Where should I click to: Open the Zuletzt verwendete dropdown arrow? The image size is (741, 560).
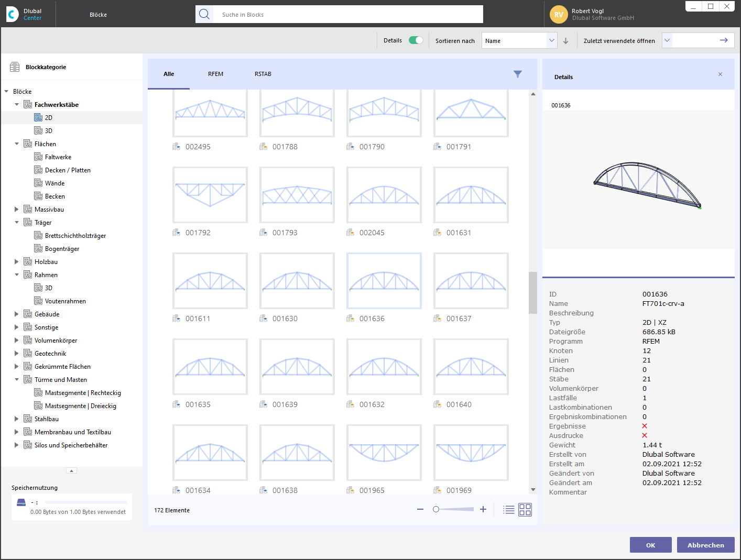click(667, 40)
